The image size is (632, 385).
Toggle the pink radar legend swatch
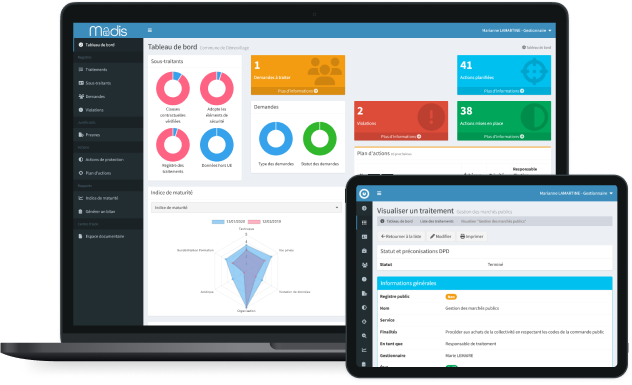[254, 222]
